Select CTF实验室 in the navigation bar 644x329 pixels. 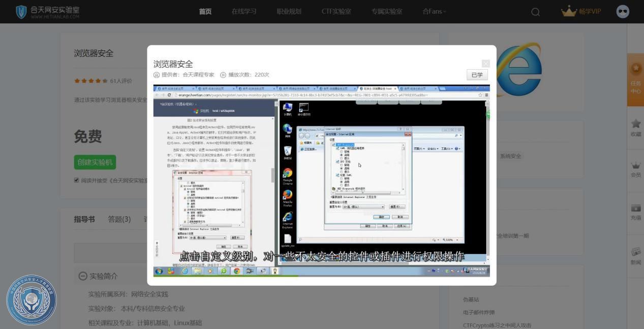point(336,12)
